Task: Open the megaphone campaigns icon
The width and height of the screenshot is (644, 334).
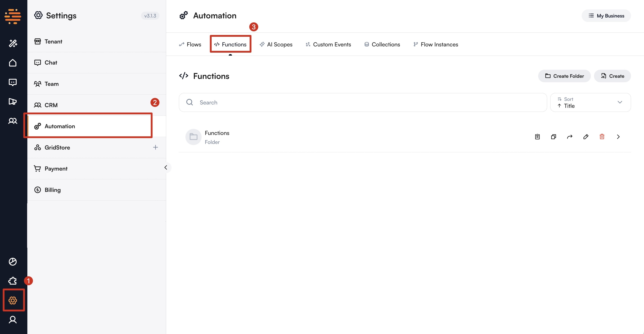Action: tap(13, 102)
